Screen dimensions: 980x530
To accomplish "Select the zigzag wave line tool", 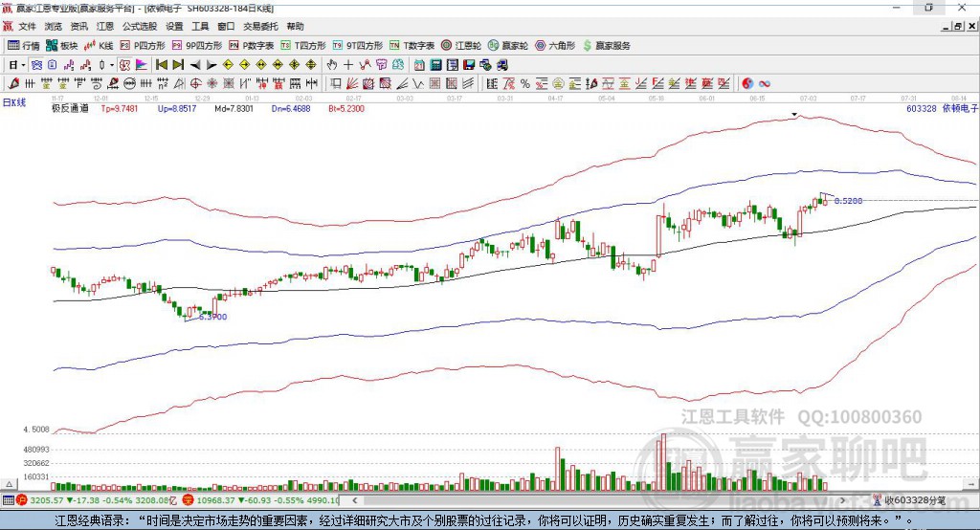I will pos(417,83).
